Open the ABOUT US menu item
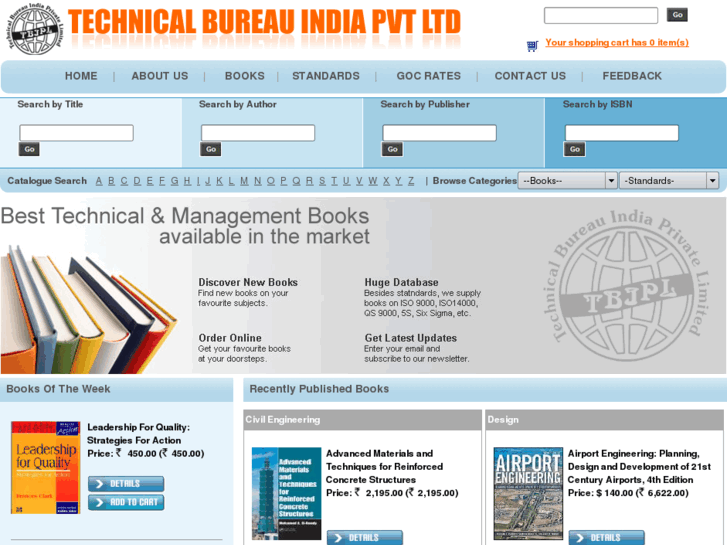727x545 pixels. click(x=159, y=76)
